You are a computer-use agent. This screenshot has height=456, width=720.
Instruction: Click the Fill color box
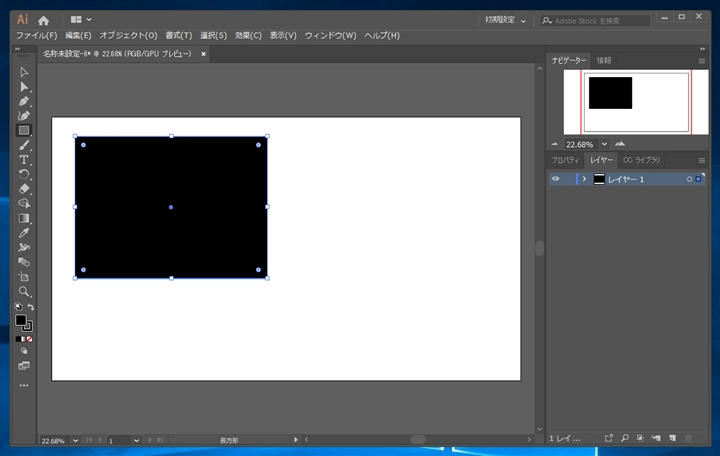21,320
